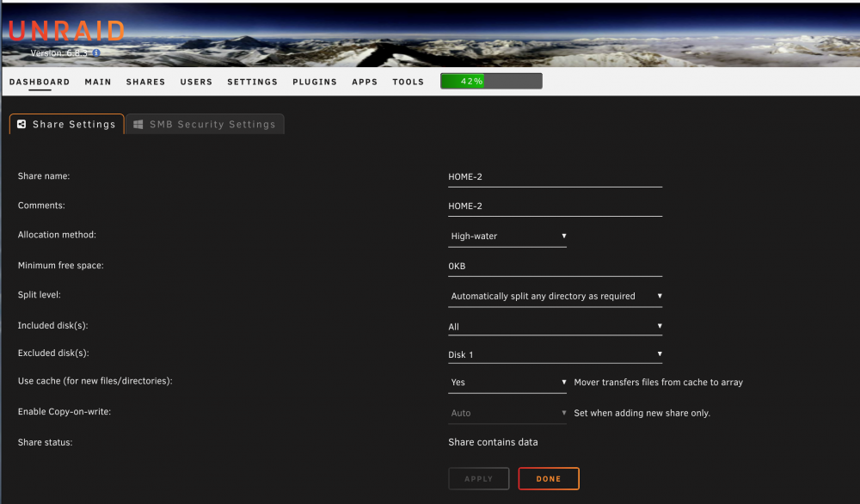Screen dimensions: 860x504
Task: Click 'Set when adding new share only.' text
Action: tap(642, 413)
